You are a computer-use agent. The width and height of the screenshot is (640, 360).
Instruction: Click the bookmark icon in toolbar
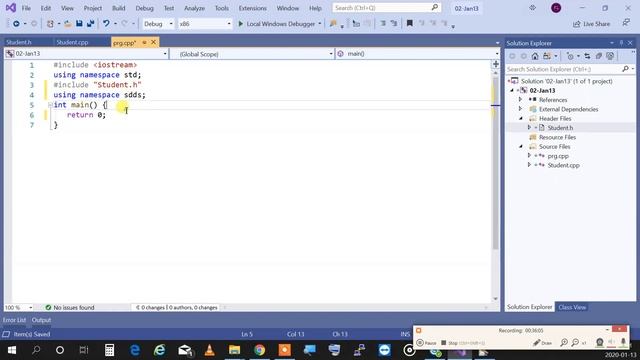[409, 24]
